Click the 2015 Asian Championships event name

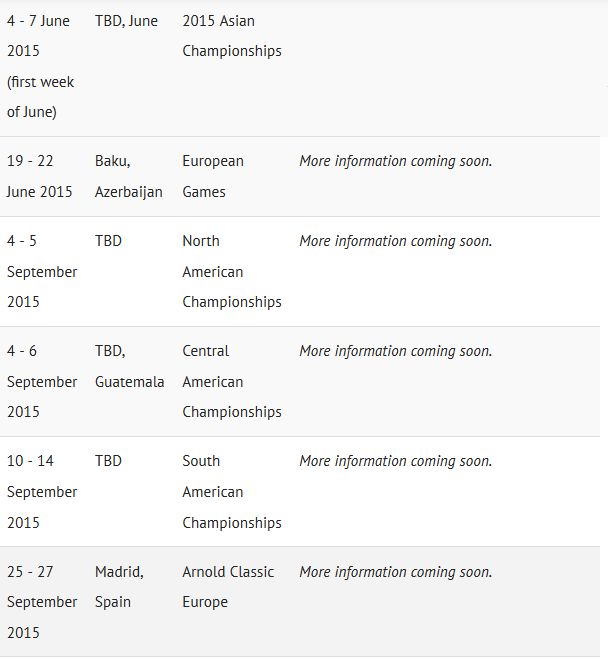(231, 36)
